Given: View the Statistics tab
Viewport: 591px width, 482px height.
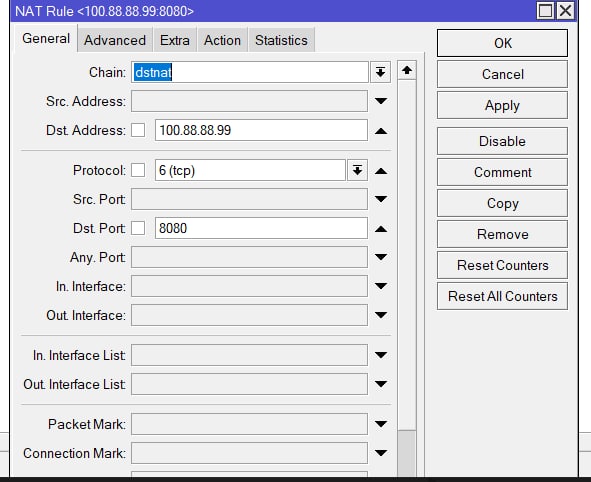Looking at the screenshot, I should 281,40.
